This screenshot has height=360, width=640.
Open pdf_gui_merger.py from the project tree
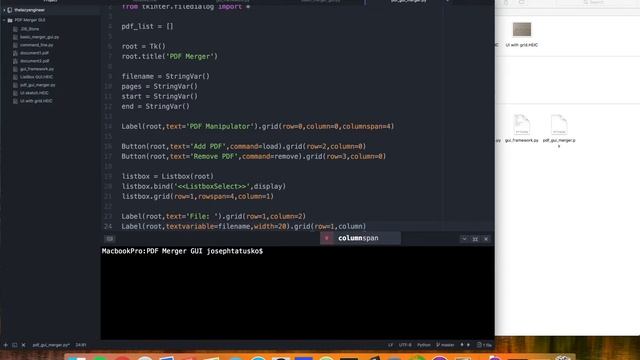38,85
